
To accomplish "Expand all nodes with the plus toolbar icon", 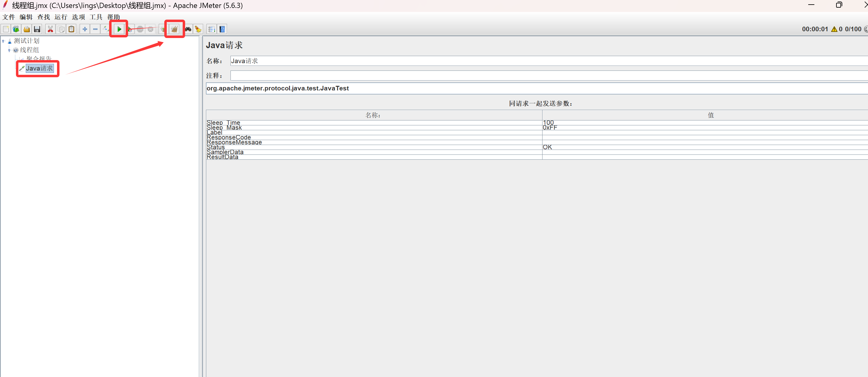I will (85, 29).
